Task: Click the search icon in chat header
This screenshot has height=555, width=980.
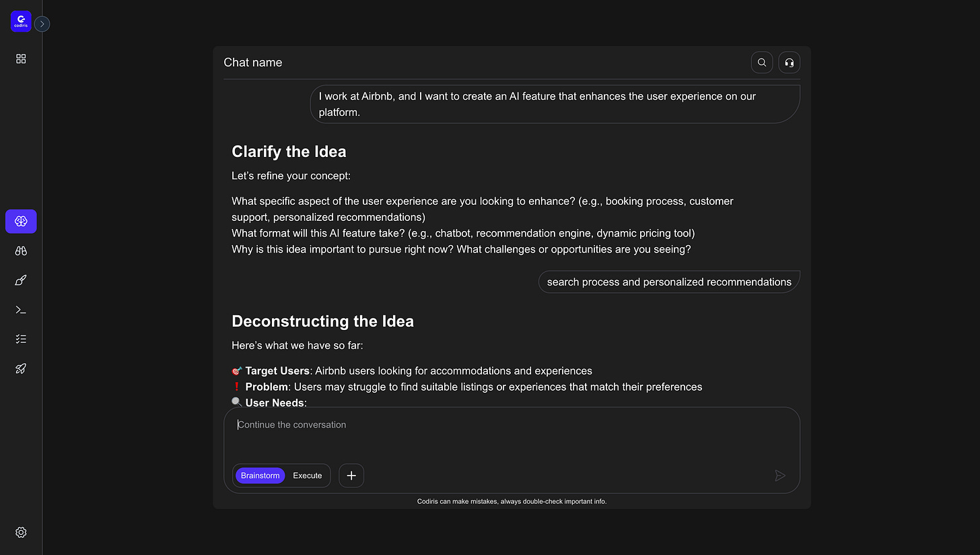Action: tap(762, 63)
